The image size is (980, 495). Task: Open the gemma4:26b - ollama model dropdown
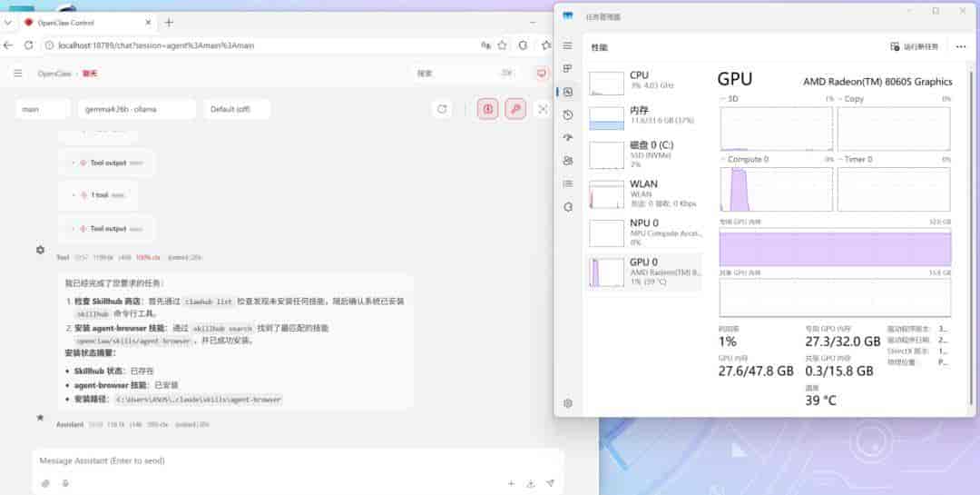pyautogui.click(x=137, y=109)
